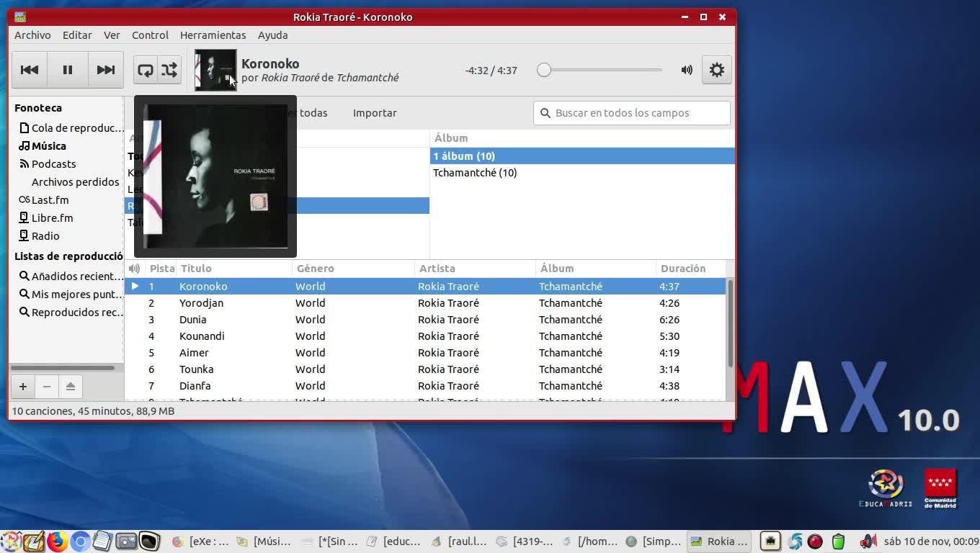Screen dimensions: 980x553
Task: Open the gear settings menu
Action: 716,70
